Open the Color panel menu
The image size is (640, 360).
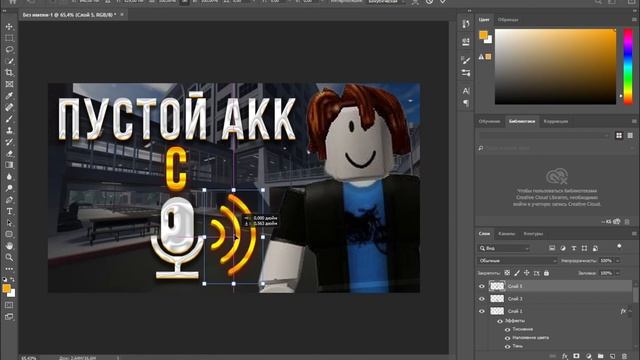634,19
